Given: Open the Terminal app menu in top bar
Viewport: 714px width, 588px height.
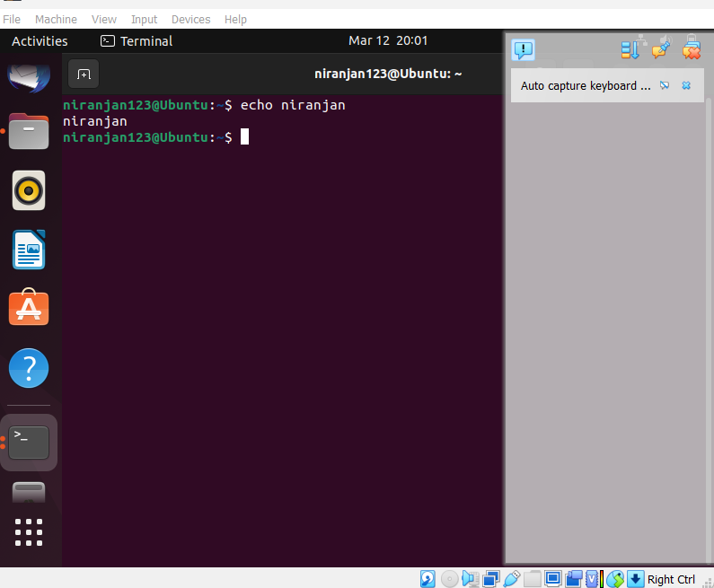Looking at the screenshot, I should 137,41.
